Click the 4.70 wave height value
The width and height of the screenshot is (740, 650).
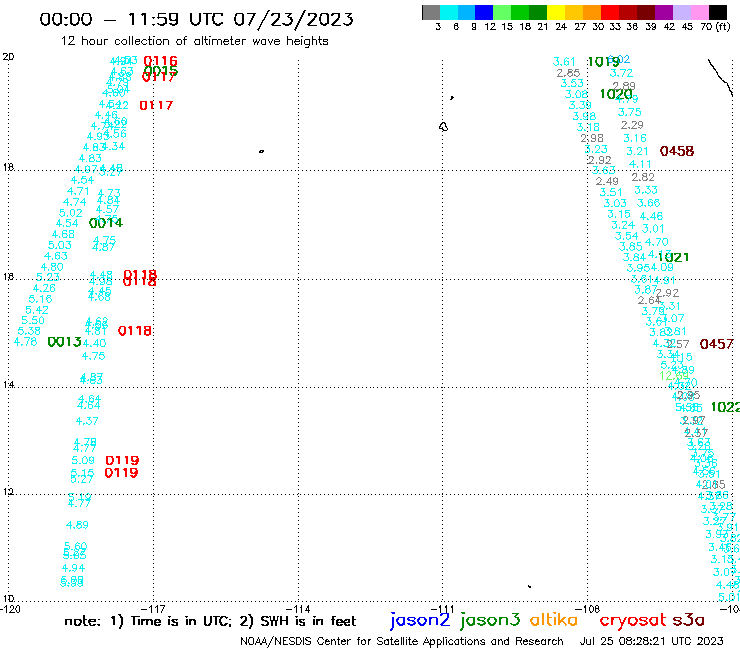point(656,242)
